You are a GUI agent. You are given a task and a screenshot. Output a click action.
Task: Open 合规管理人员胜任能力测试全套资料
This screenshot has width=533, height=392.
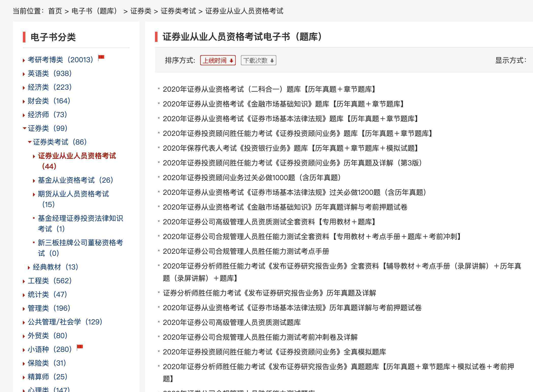tap(312, 237)
